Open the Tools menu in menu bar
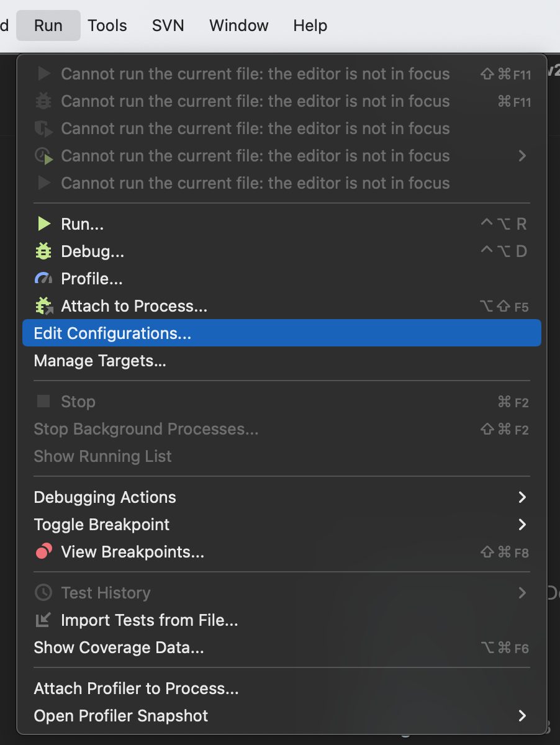The width and height of the screenshot is (560, 745). [107, 25]
